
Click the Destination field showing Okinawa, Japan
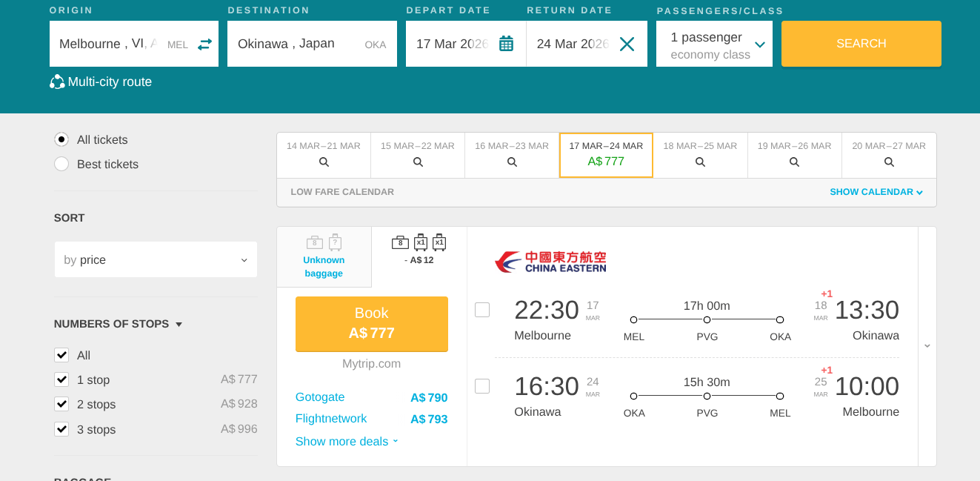(x=312, y=44)
